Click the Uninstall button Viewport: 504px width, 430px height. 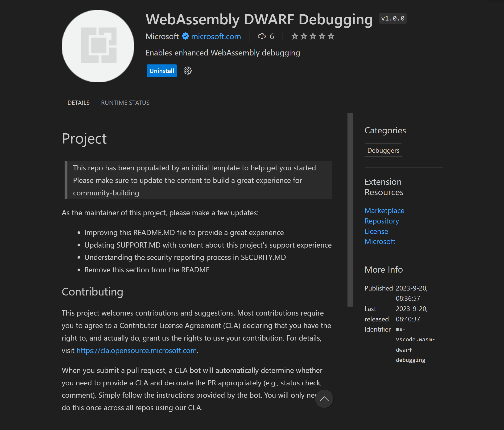point(161,71)
